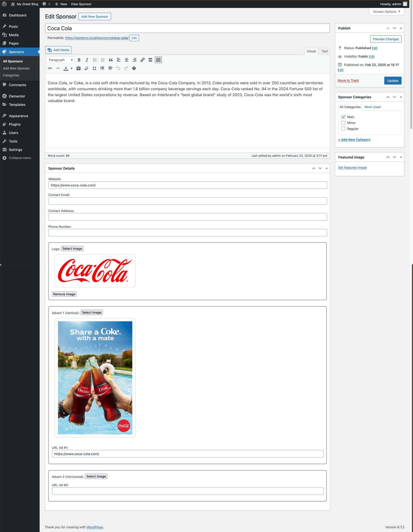Viewport: 413px width, 532px height.
Task: Click the insert link icon
Action: click(142, 60)
